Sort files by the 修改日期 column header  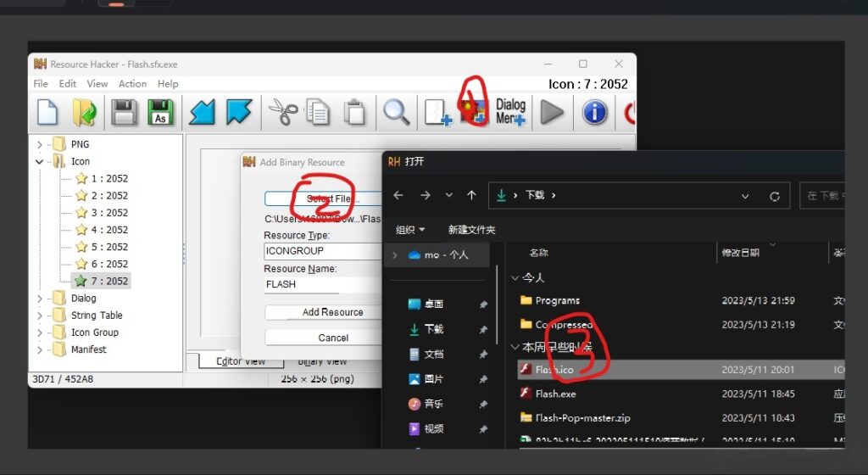coord(740,253)
